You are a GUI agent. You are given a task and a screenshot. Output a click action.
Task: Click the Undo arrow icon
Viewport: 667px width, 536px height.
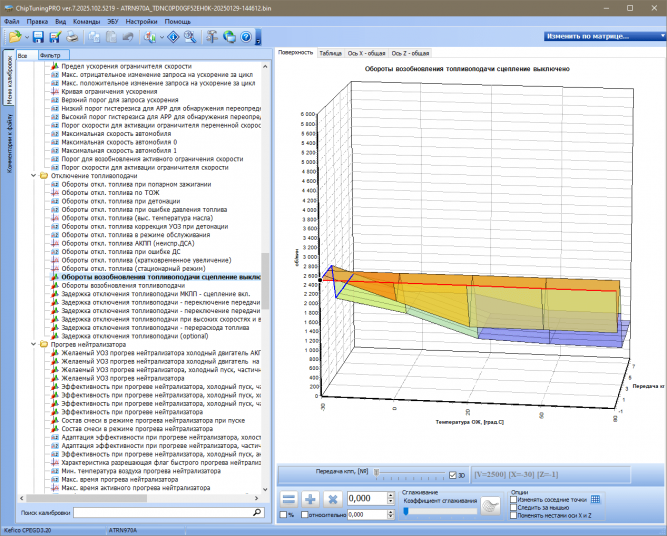click(x=128, y=37)
